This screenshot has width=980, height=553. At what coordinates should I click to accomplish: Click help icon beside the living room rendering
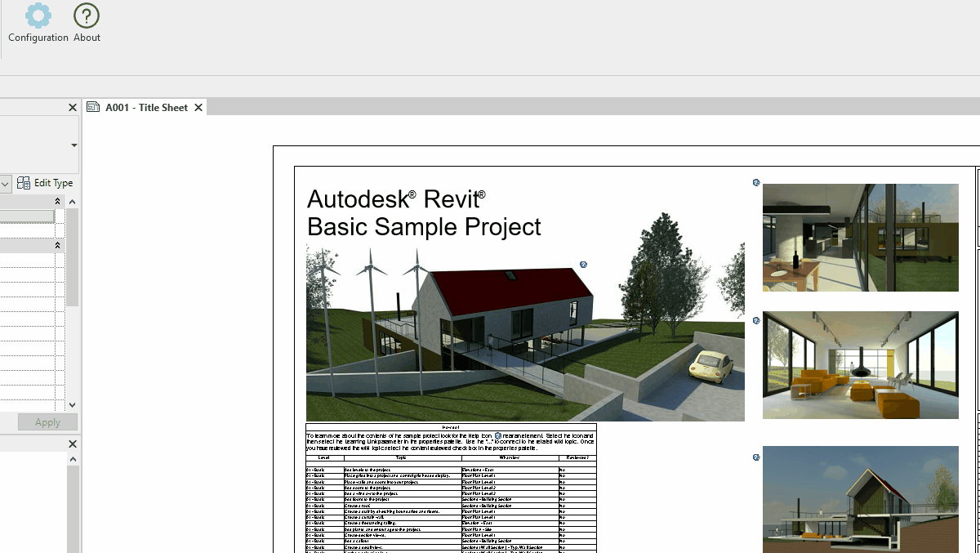click(756, 320)
